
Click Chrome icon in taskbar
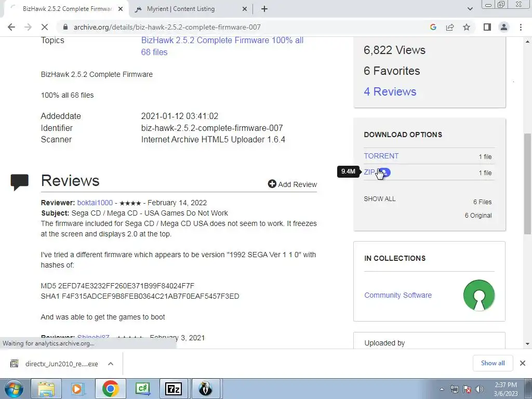[x=110, y=389]
